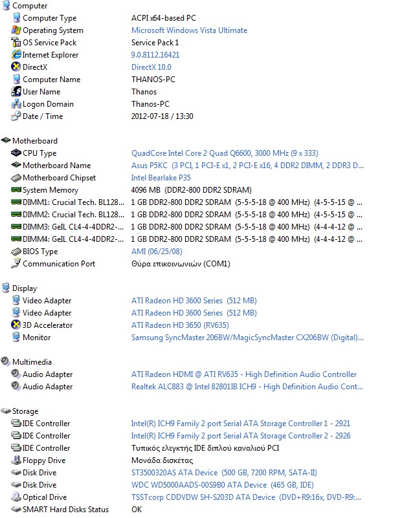Click the BIOS Type chip icon
Screen dimensions: 420x518
(x=16, y=252)
